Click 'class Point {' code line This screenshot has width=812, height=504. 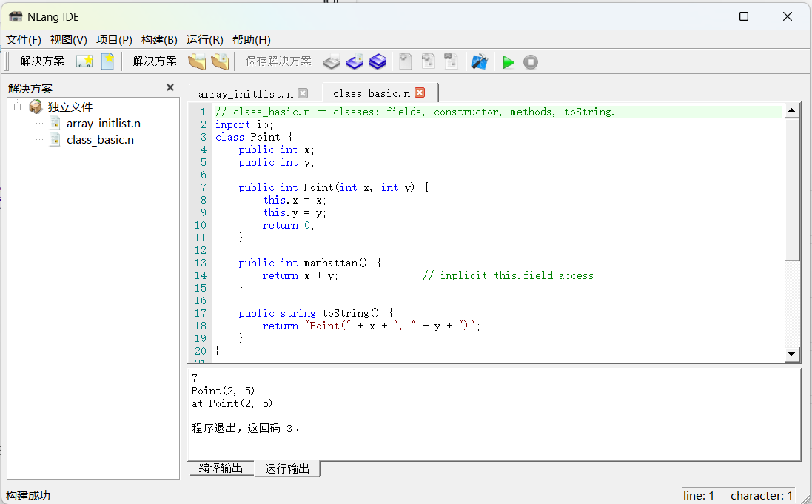[255, 137]
